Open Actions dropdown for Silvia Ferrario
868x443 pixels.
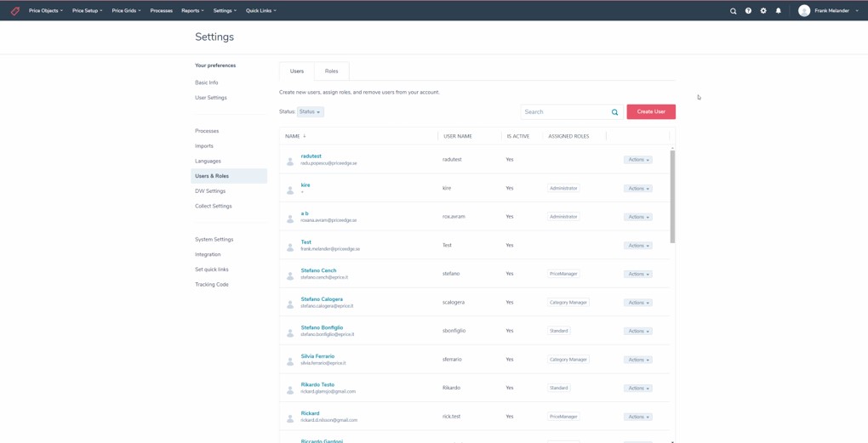(637, 360)
